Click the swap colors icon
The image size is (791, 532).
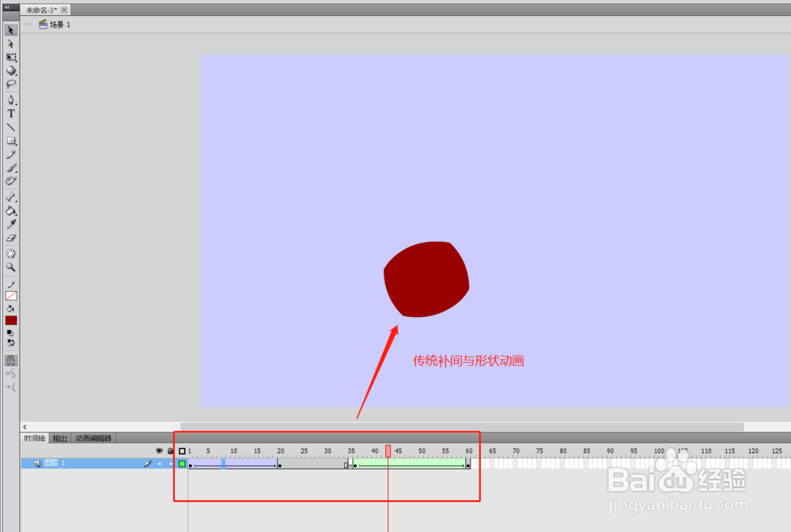10,343
